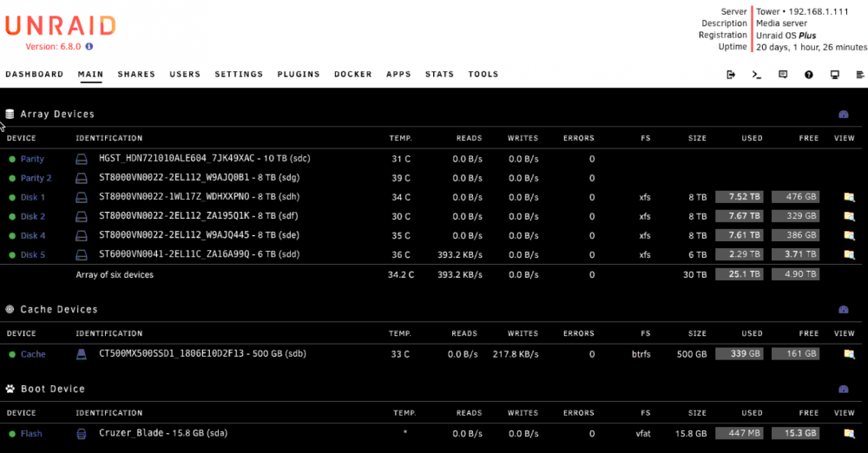This screenshot has height=453, width=868.
Task: Click the drive icon in Disk 4 row
Action: click(x=82, y=236)
